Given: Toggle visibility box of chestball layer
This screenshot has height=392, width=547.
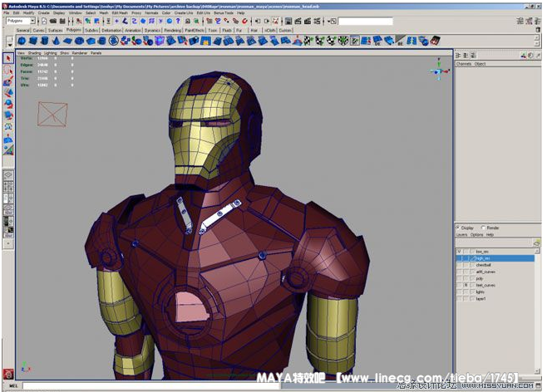Looking at the screenshot, I should pyautogui.click(x=459, y=265).
